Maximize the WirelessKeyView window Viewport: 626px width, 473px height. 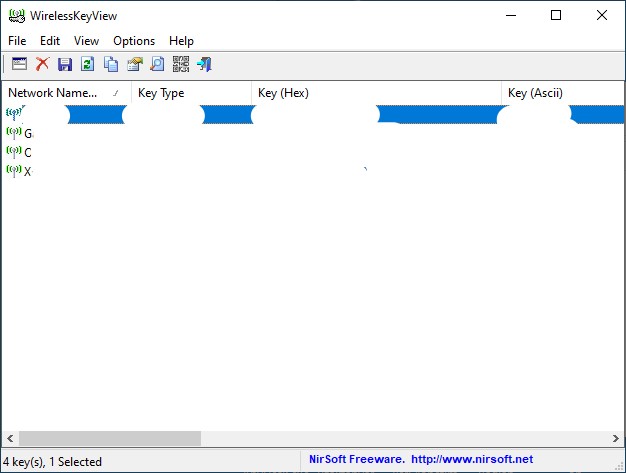(556, 15)
